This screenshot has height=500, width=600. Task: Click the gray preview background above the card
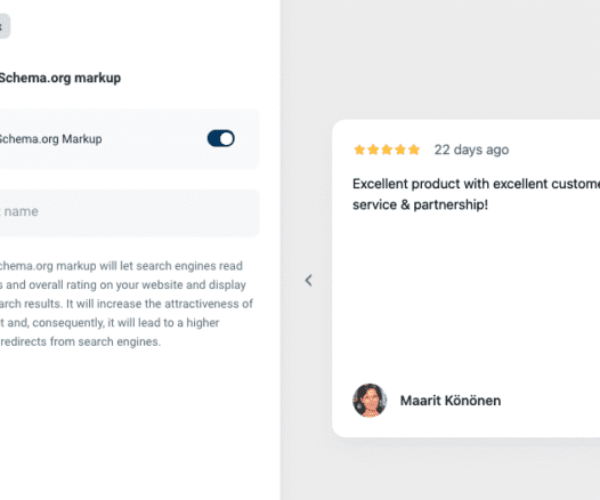pos(440,57)
